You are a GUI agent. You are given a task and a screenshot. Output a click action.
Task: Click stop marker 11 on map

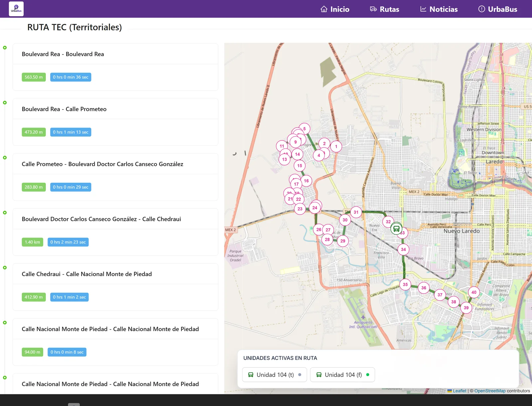tap(282, 146)
